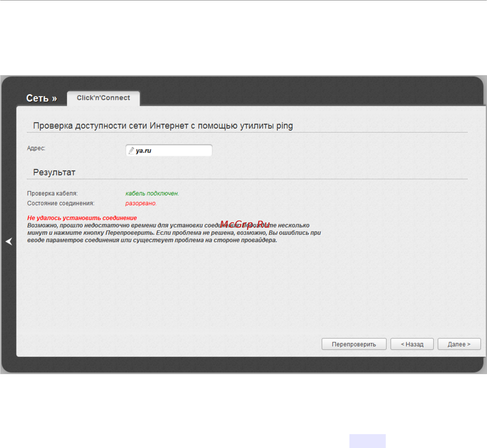Image resolution: width=487 pixels, height=448 pixels.
Task: Open the Click'n'Connect tab
Action: coord(103,98)
